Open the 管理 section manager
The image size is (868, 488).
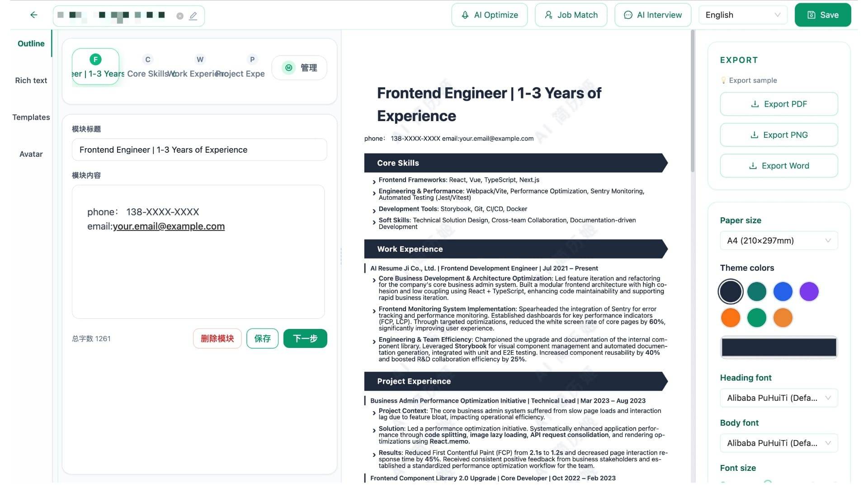click(299, 67)
